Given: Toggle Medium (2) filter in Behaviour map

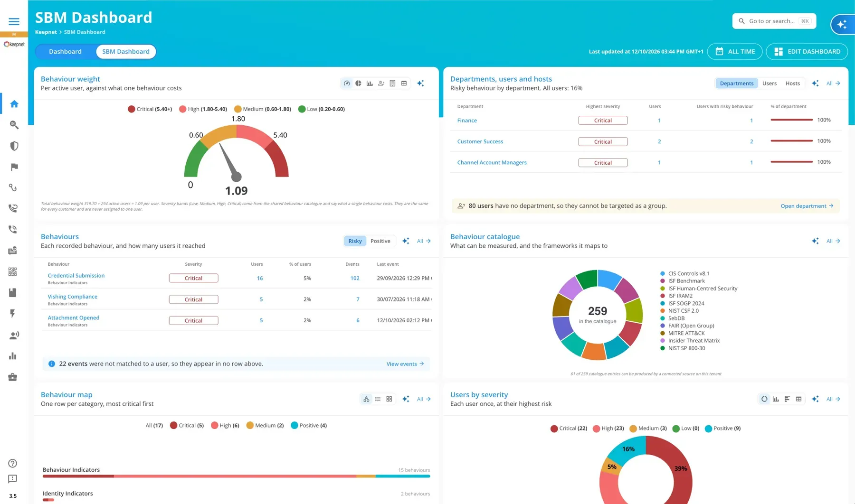Looking at the screenshot, I should (265, 425).
